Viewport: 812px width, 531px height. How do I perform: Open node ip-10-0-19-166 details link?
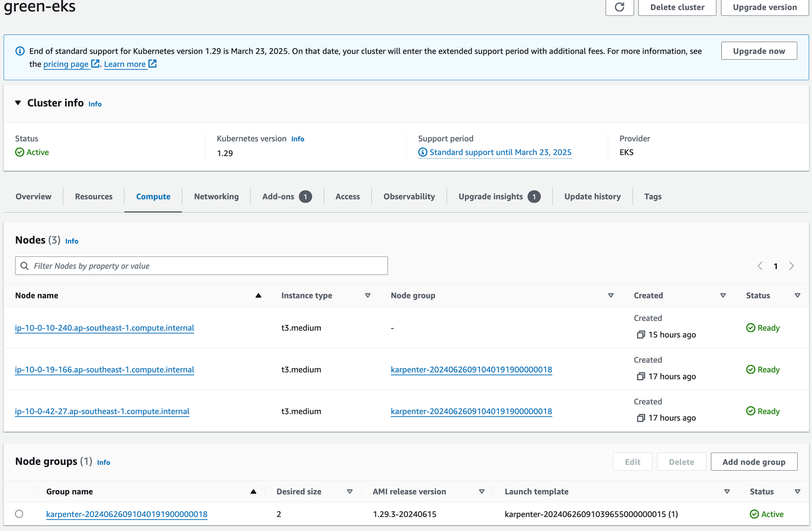point(104,369)
